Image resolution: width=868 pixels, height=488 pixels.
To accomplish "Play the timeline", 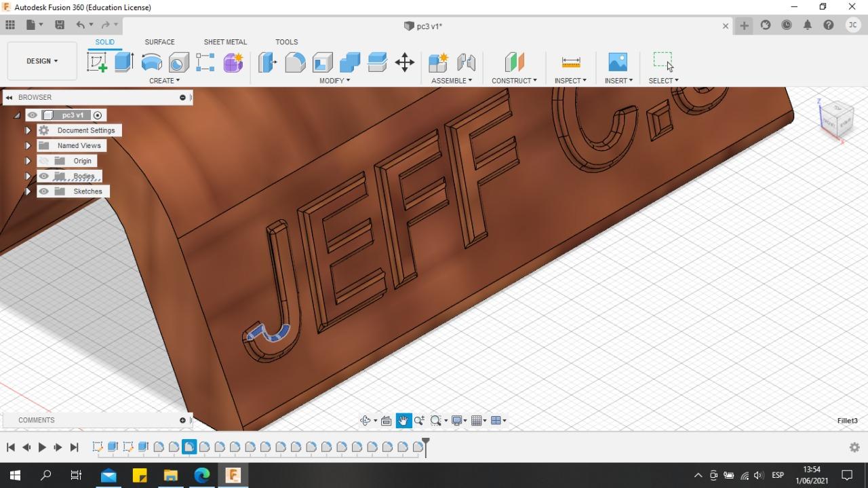I will (42, 447).
